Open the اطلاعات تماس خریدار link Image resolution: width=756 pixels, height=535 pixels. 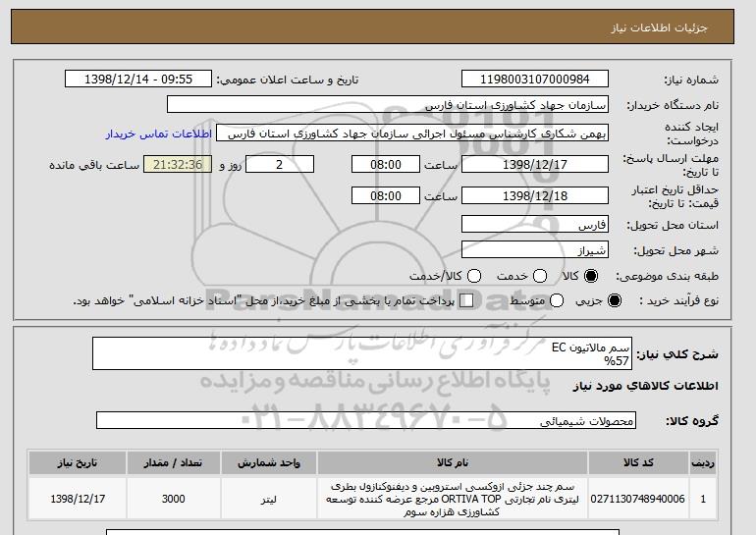[x=159, y=134]
